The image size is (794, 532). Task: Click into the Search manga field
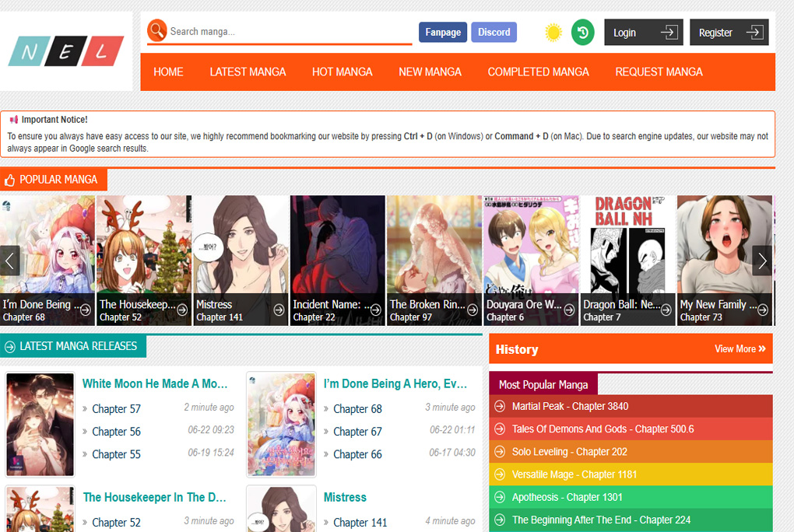(288, 32)
